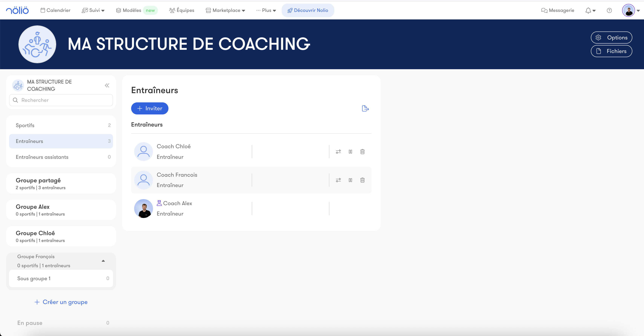
Task: Click the Créer un groupe link
Action: point(61,302)
